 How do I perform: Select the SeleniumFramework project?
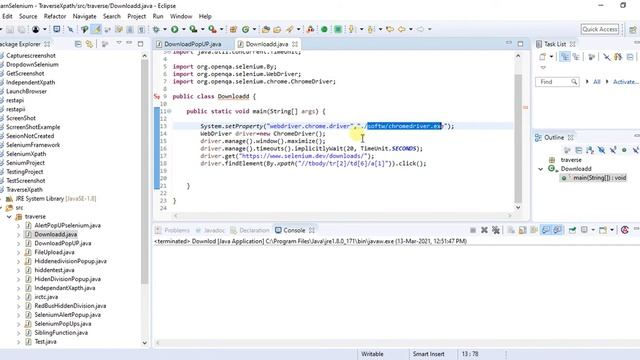click(x=33, y=145)
